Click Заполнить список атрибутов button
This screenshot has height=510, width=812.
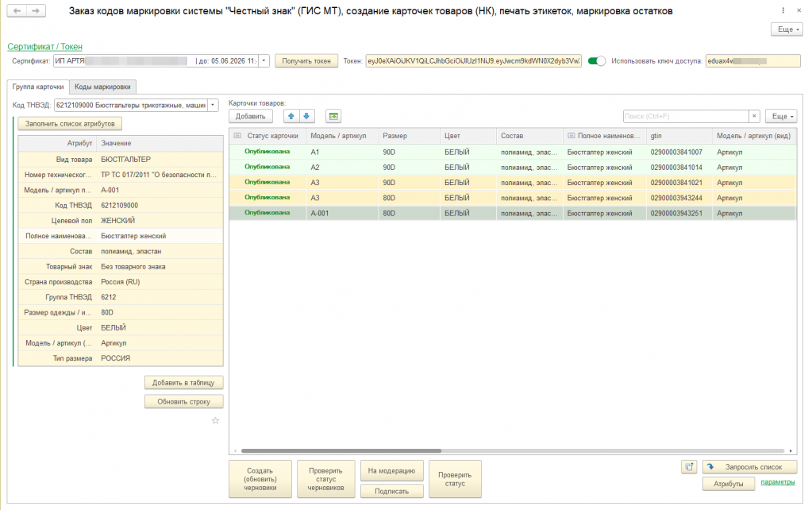pos(71,124)
